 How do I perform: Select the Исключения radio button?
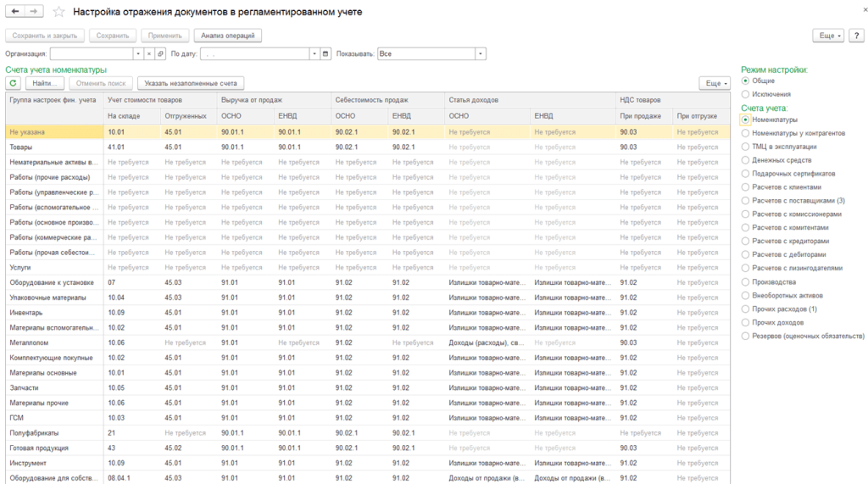click(x=745, y=94)
